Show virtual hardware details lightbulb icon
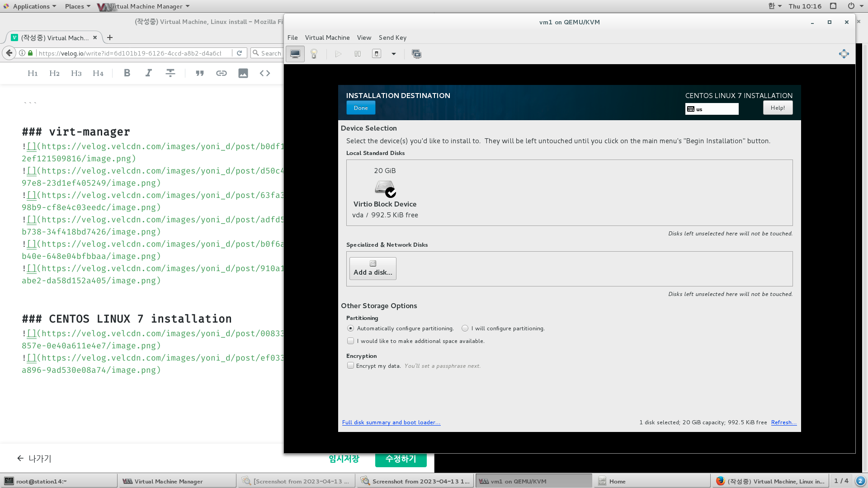 (x=314, y=54)
